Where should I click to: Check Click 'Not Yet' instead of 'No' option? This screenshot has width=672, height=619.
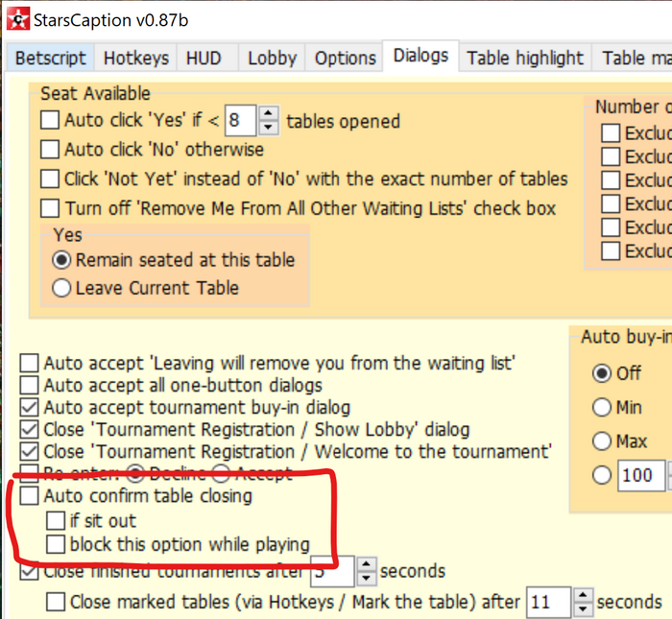[x=50, y=179]
